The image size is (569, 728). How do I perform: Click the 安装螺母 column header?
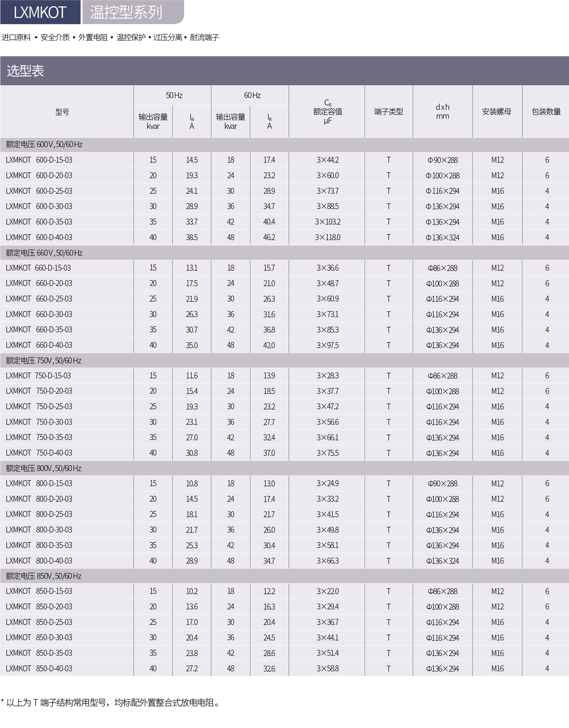(497, 111)
